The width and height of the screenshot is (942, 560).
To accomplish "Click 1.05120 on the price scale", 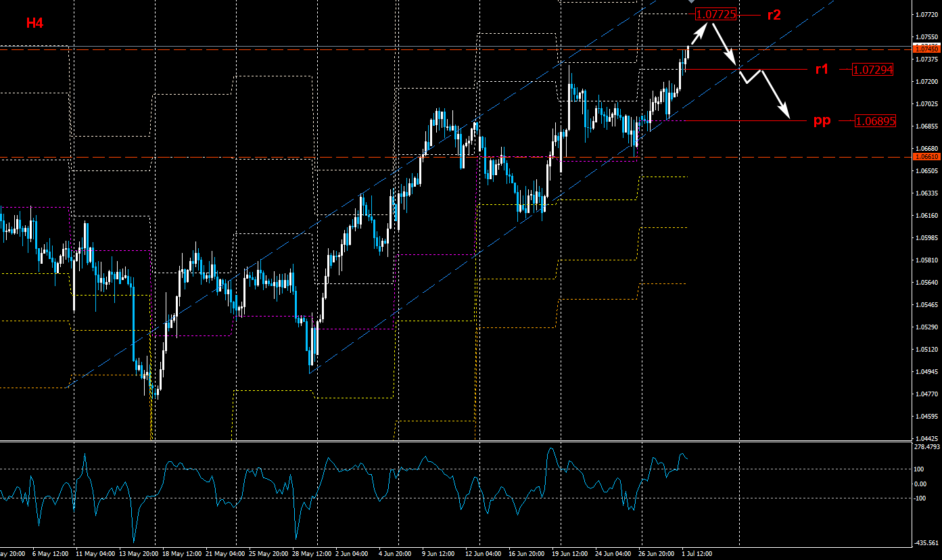I will tap(926, 349).
